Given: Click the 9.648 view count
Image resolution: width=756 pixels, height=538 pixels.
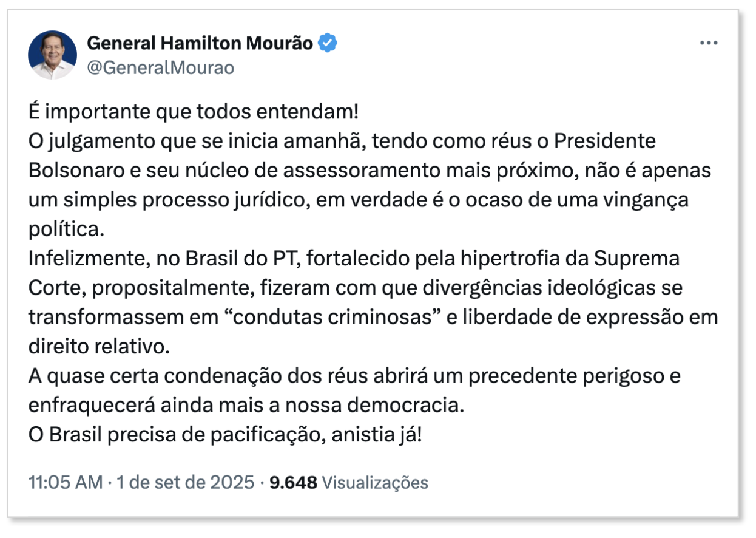Looking at the screenshot, I should [x=294, y=483].
